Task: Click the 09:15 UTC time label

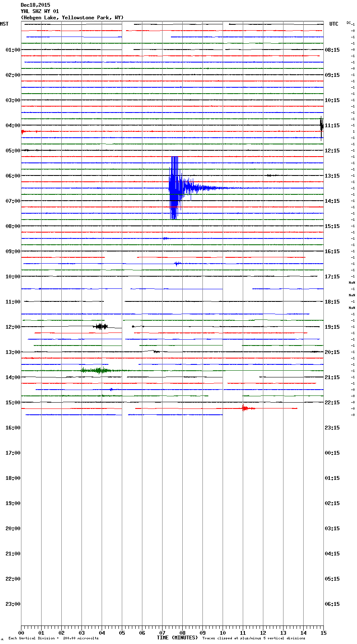Action: click(332, 75)
